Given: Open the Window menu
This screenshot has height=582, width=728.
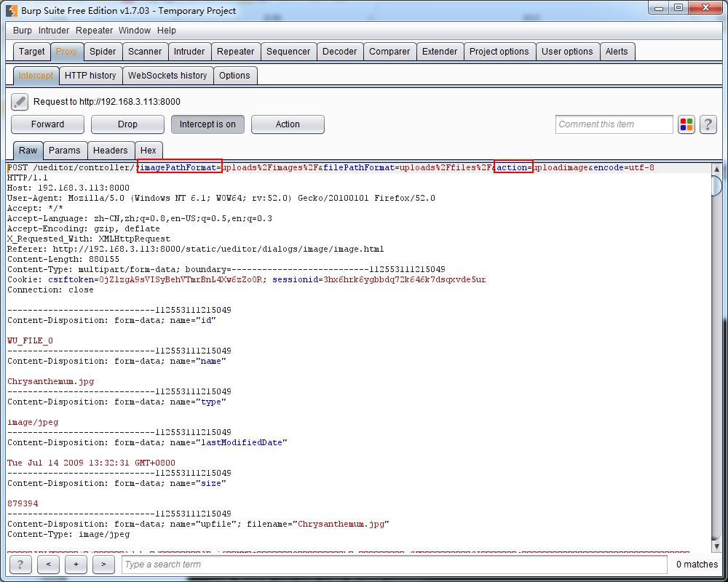Looking at the screenshot, I should (135, 30).
